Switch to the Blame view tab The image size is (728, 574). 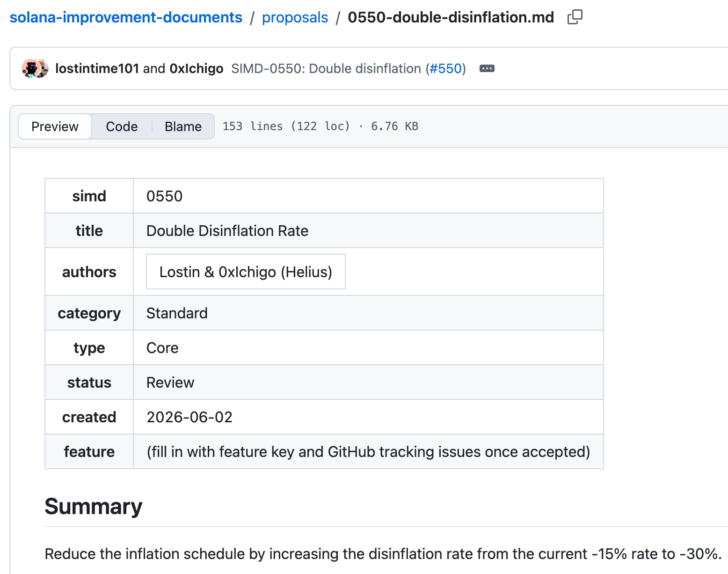coord(183,126)
